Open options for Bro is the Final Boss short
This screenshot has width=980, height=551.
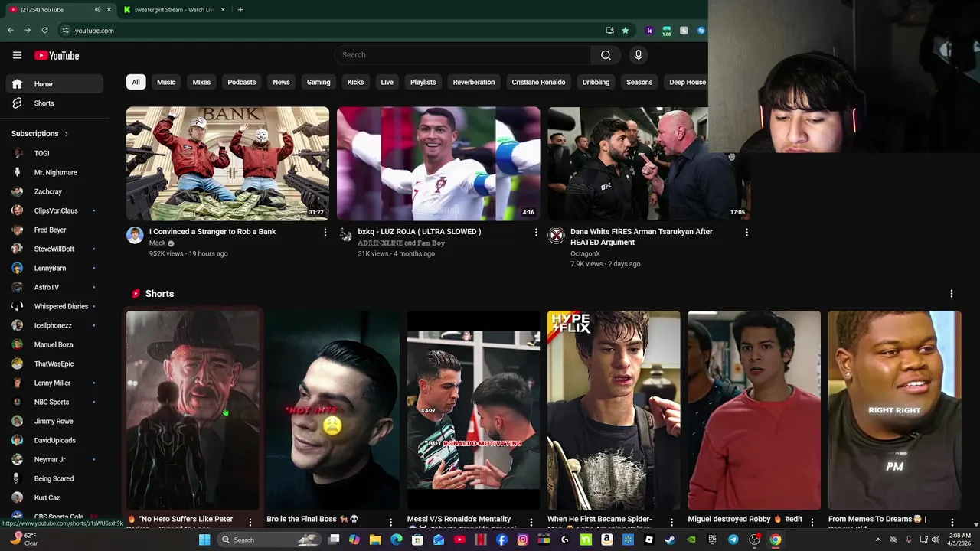tap(390, 523)
